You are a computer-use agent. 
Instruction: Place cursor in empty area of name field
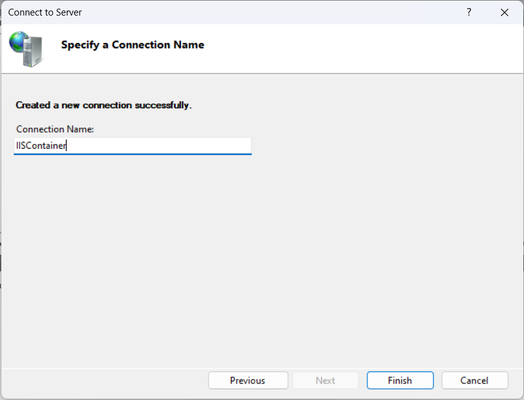tap(159, 146)
